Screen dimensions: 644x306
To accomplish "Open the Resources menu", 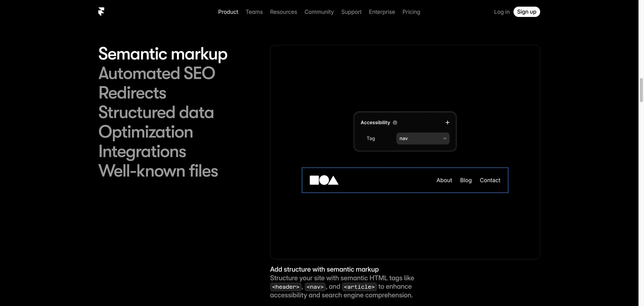I will tap(283, 12).
